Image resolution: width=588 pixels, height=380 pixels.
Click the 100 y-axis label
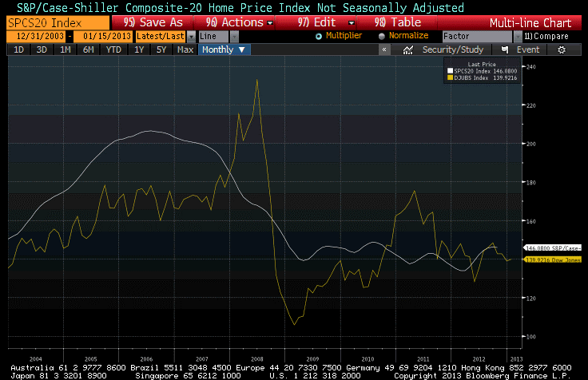click(531, 337)
